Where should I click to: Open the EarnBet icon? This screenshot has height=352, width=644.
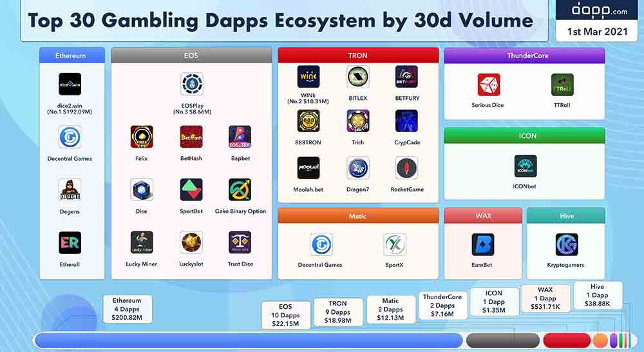point(483,245)
